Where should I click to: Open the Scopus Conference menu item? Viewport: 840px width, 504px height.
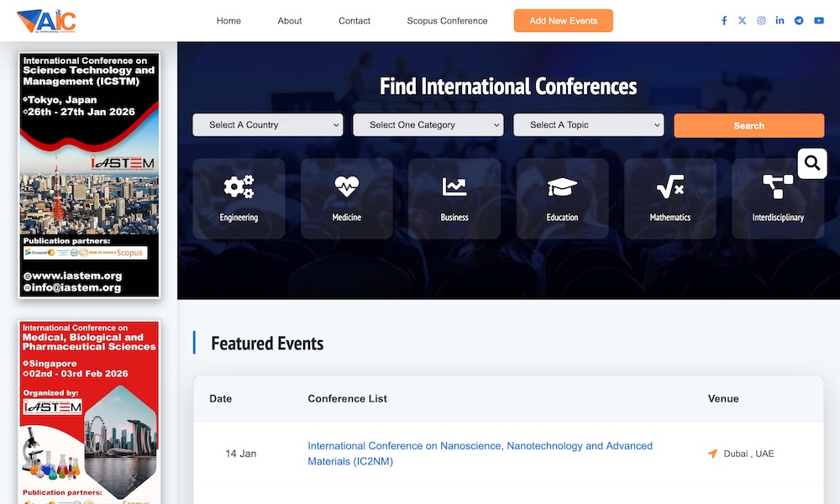[x=447, y=20]
